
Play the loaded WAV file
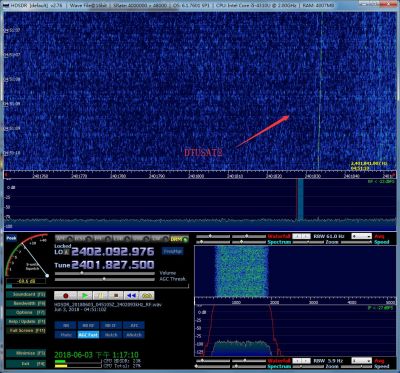click(85, 296)
